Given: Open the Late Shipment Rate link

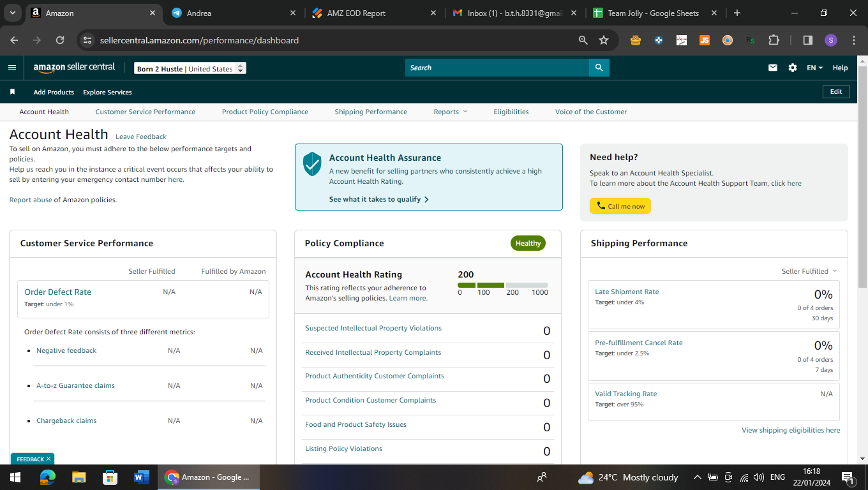Looking at the screenshot, I should pos(627,292).
